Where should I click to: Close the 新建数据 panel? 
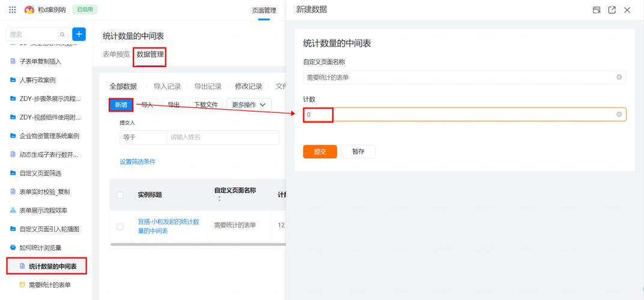(627, 10)
